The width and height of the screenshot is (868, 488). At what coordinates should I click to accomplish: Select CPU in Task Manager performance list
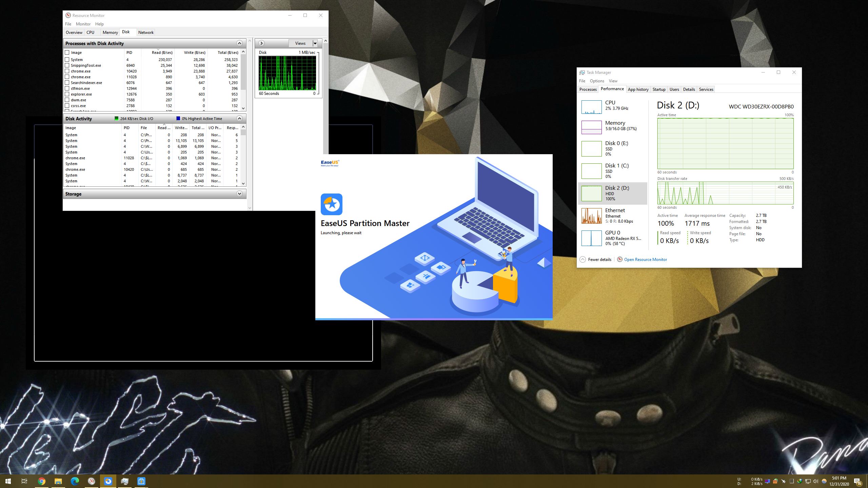[x=612, y=106]
